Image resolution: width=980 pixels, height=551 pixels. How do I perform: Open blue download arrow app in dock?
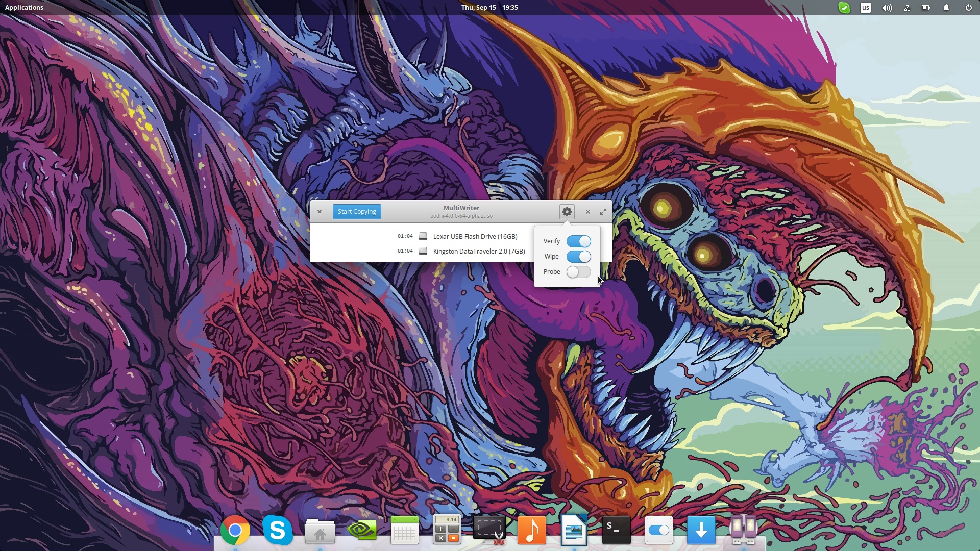[x=701, y=531]
